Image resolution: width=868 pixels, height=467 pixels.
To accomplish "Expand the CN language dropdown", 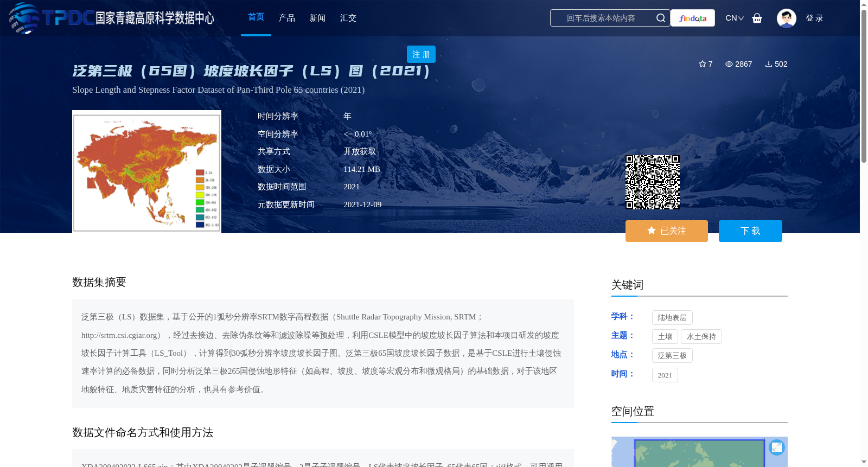I will tap(735, 18).
